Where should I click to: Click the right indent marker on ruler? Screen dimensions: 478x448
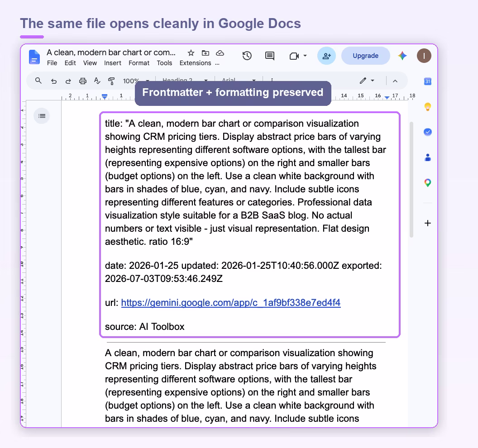387,98
